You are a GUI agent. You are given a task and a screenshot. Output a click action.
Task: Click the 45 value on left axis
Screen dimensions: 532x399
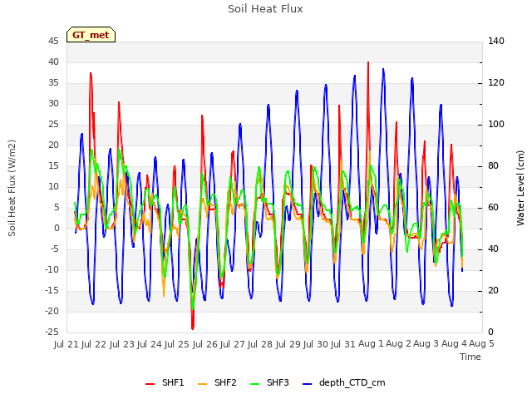53,41
